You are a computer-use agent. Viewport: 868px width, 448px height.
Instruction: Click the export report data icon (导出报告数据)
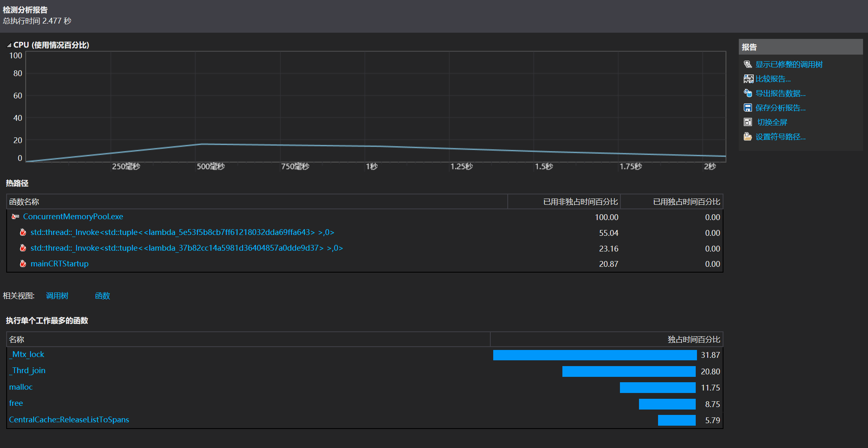pos(747,93)
